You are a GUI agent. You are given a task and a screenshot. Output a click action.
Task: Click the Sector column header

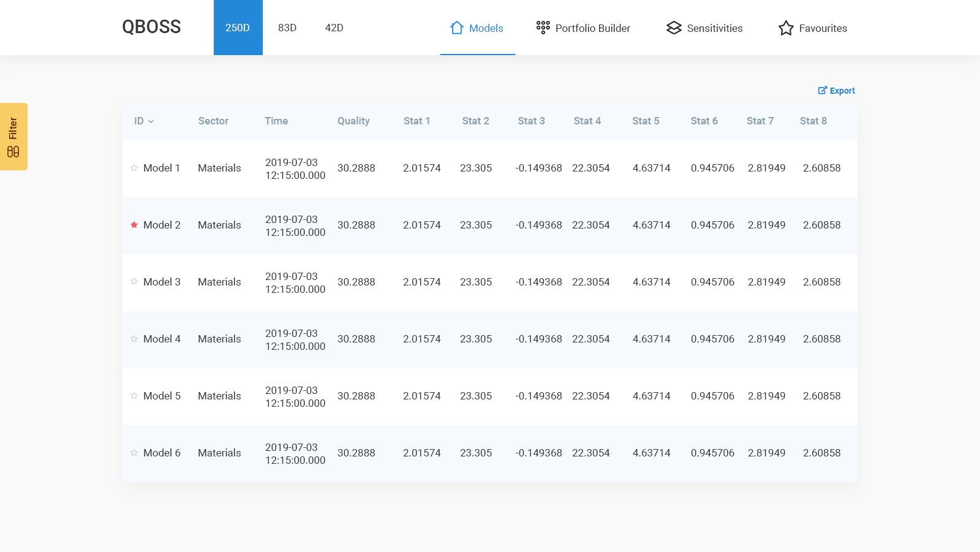pyautogui.click(x=213, y=121)
